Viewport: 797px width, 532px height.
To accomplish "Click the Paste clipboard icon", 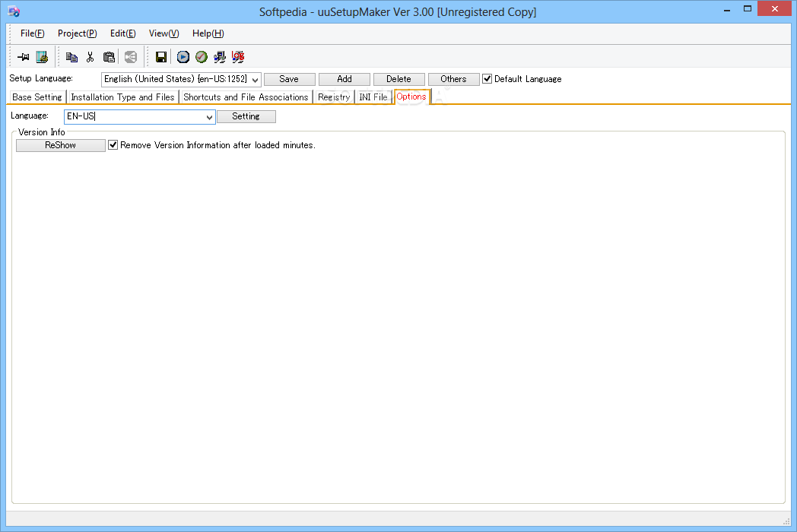I will tap(109, 57).
